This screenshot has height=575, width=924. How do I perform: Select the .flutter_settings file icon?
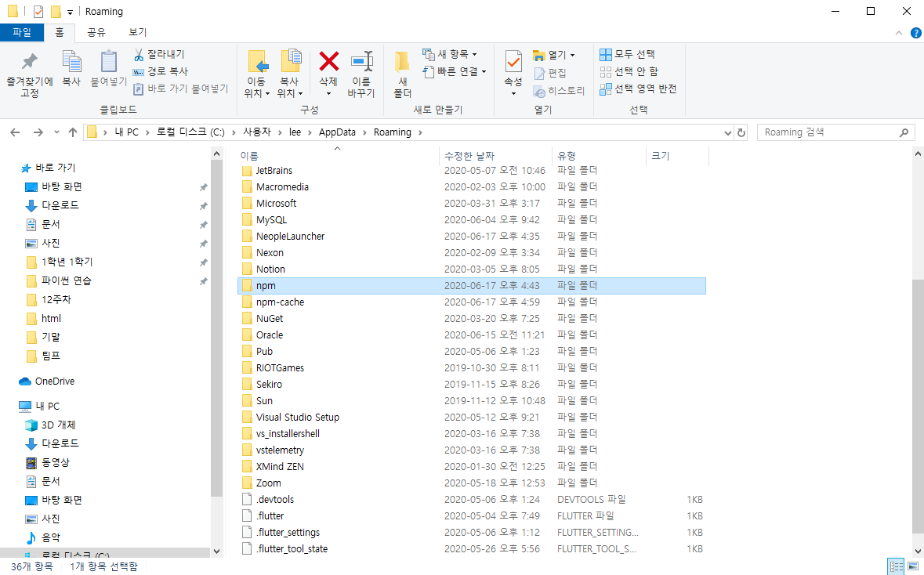click(247, 533)
